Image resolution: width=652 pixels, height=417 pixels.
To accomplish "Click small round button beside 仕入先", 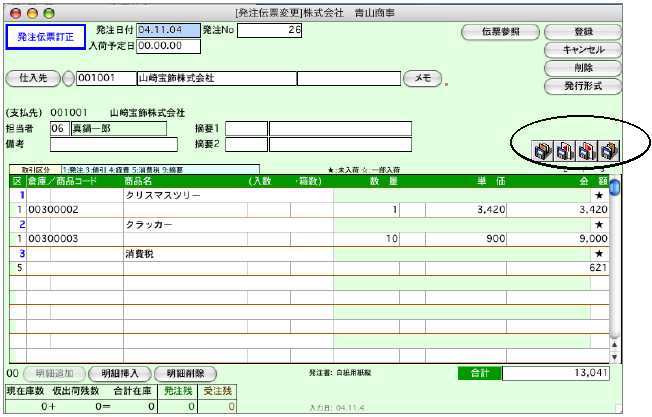I will point(68,77).
